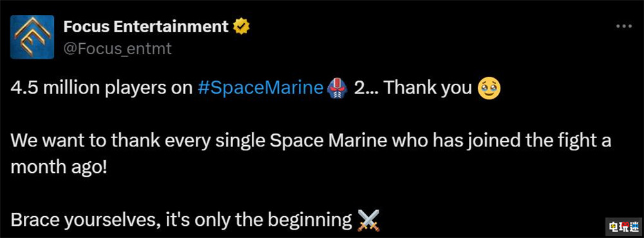
Task: Open the #SpaceMarine hashtag
Action: pos(261,89)
